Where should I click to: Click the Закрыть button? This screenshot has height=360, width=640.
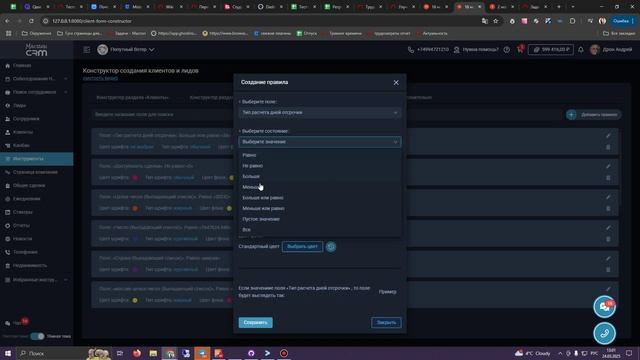(386, 322)
